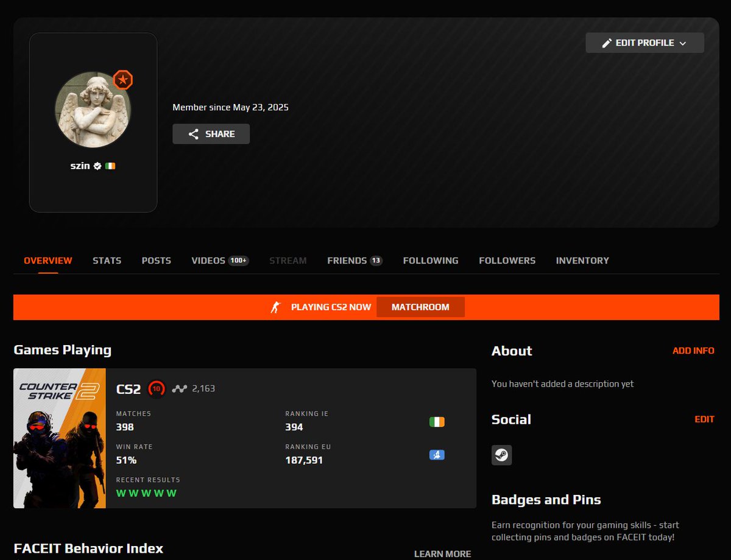This screenshot has height=560, width=731.
Task: Click the 13 count badge on Friends
Action: 376,261
